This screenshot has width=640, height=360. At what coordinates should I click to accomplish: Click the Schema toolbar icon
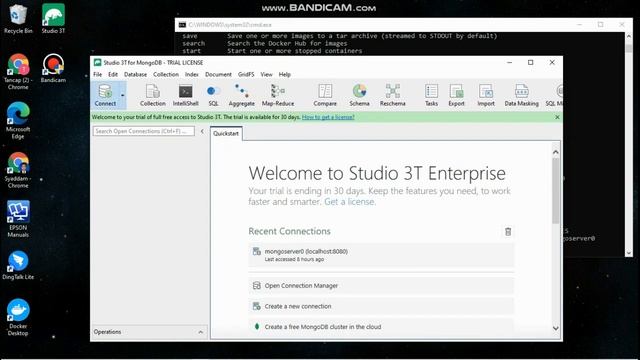[x=359, y=95]
